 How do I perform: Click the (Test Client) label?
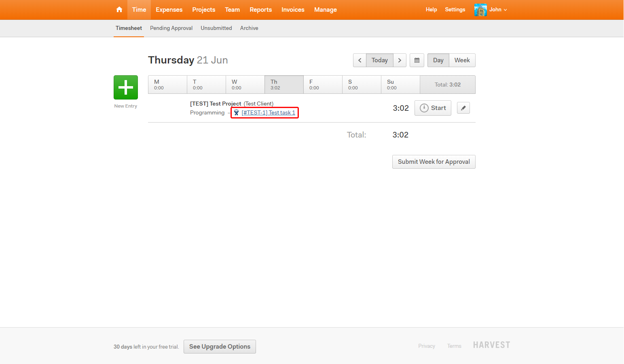[258, 104]
